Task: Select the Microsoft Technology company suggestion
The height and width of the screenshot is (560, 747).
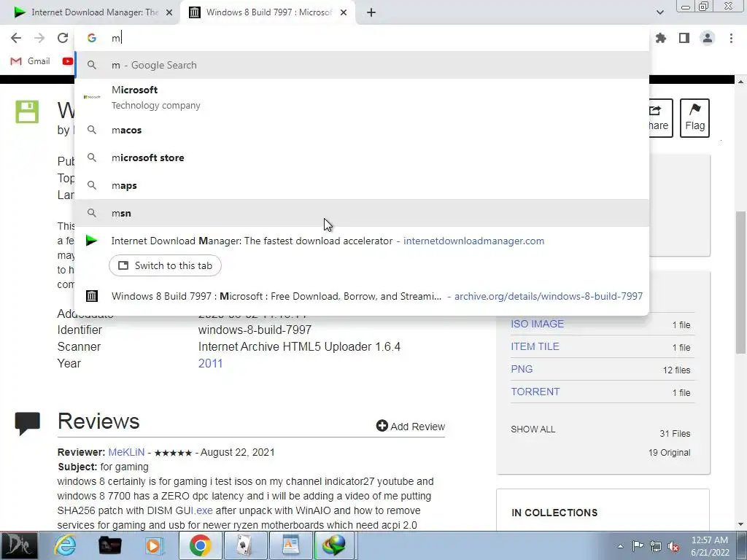Action: pyautogui.click(x=362, y=97)
